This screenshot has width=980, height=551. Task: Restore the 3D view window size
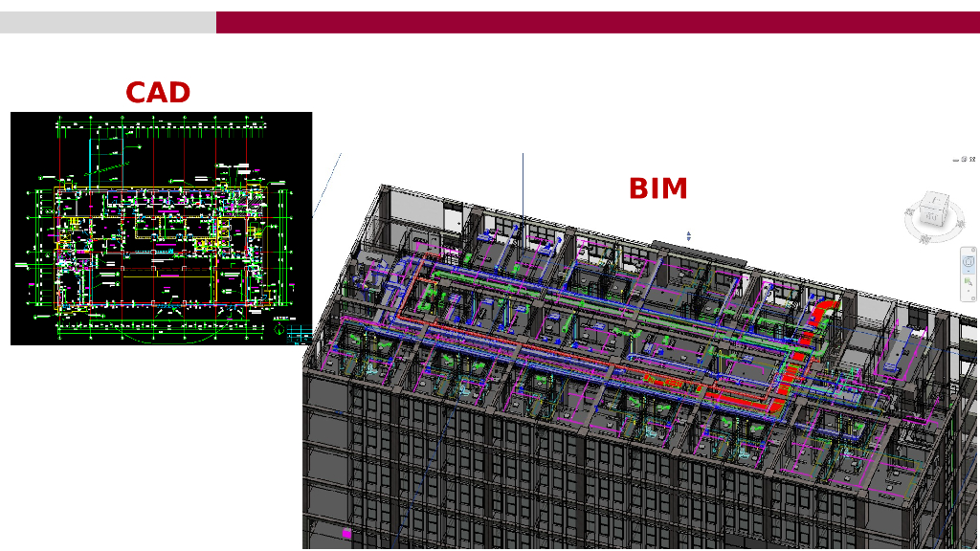(x=964, y=160)
